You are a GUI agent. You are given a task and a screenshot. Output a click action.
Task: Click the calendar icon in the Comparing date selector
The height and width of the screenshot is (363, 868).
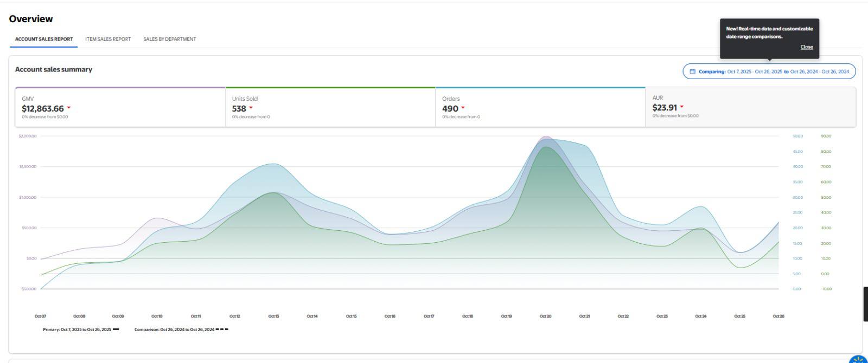pos(692,72)
